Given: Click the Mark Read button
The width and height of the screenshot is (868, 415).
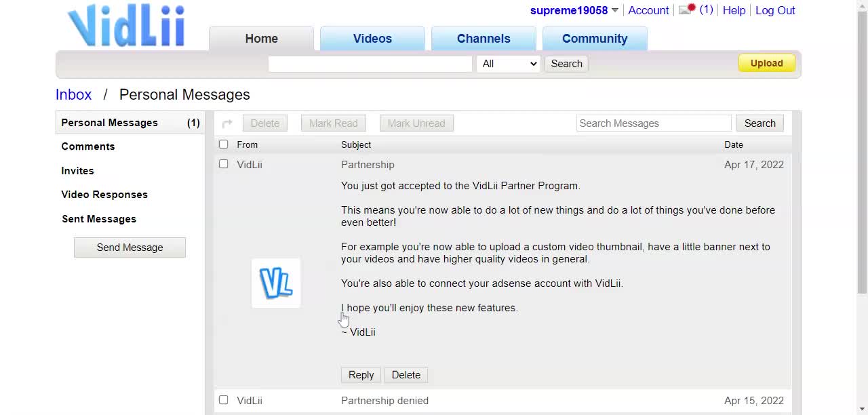Looking at the screenshot, I should (x=334, y=123).
